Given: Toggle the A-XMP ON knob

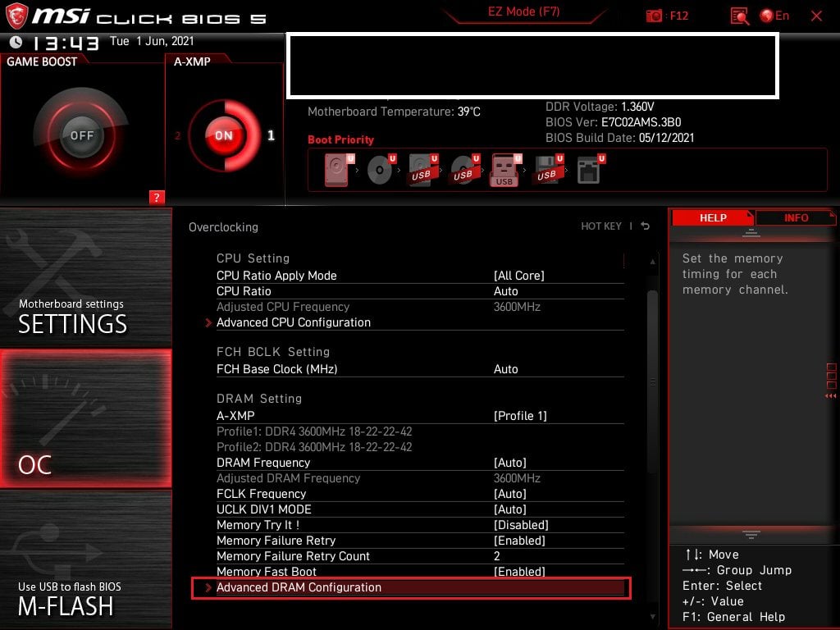Looking at the screenshot, I should point(224,135).
